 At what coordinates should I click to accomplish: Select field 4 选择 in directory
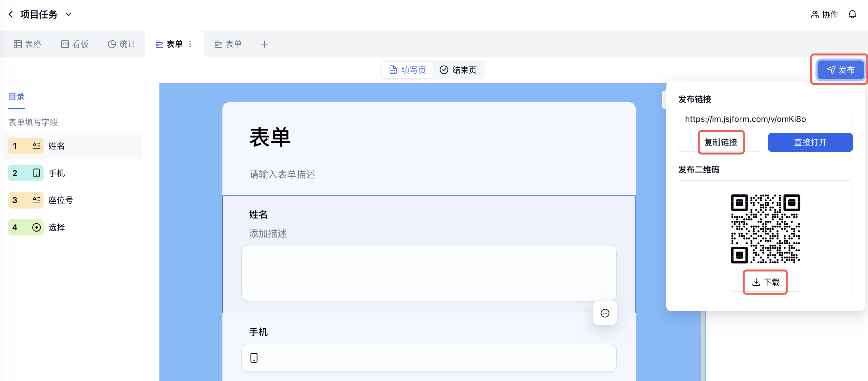[73, 228]
